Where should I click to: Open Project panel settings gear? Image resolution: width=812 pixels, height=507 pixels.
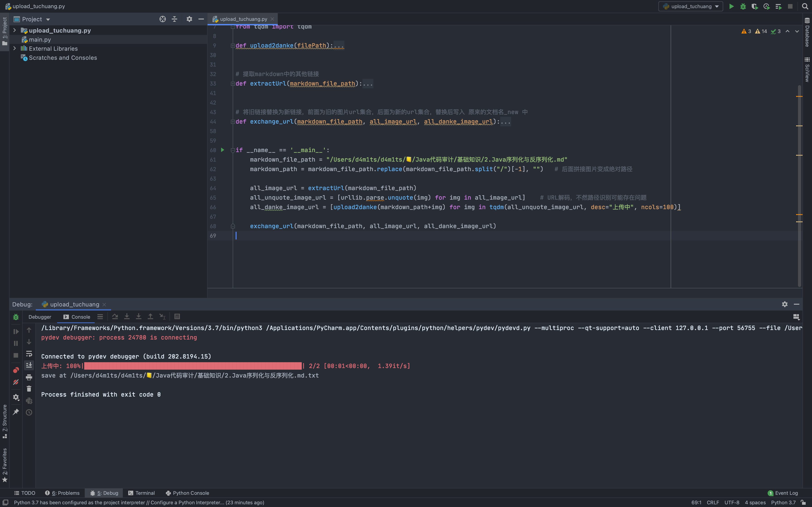coord(189,19)
